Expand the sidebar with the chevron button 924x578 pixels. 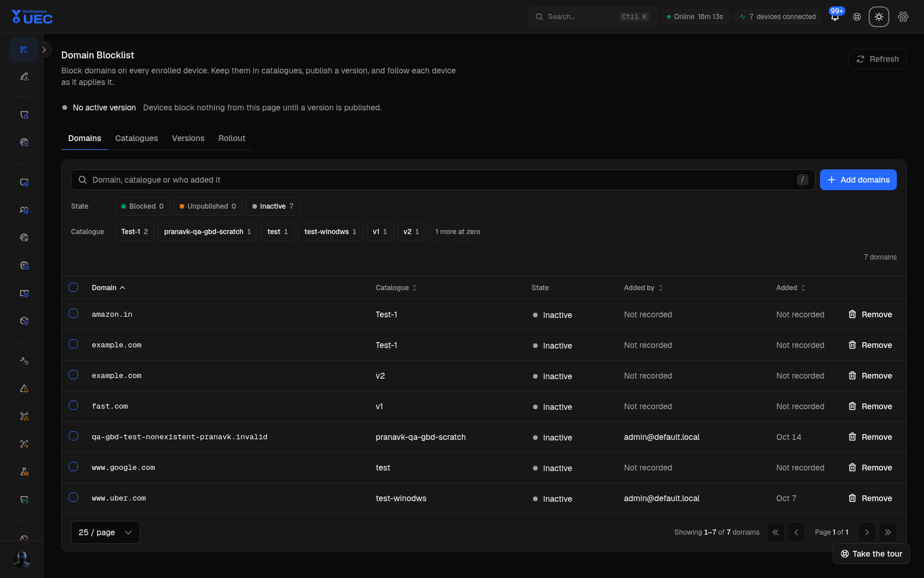(x=44, y=50)
